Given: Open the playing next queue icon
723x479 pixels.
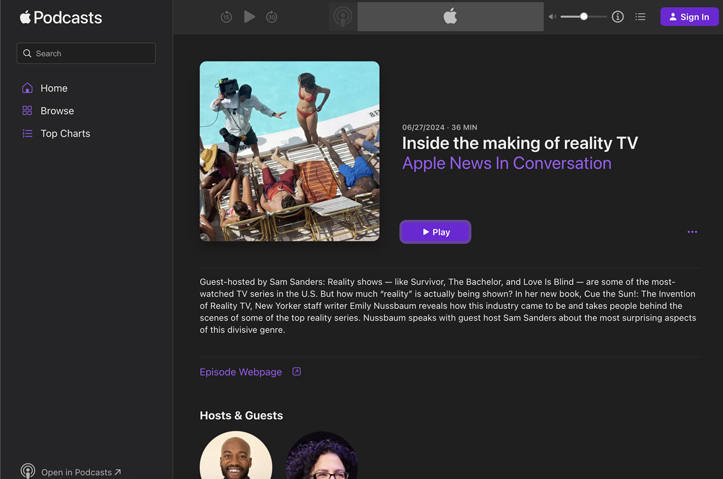Looking at the screenshot, I should (x=640, y=17).
